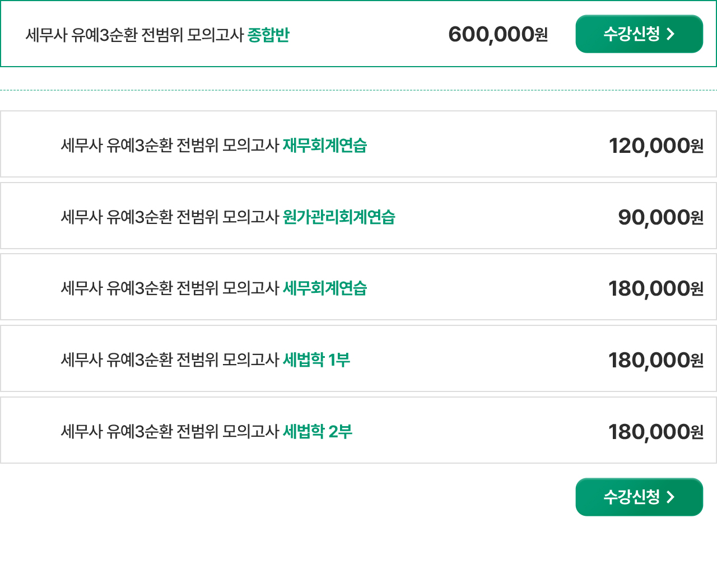This screenshot has height=588, width=717.
Task: Click the 180,000원 price for 세법학 1부
Action: [656, 360]
